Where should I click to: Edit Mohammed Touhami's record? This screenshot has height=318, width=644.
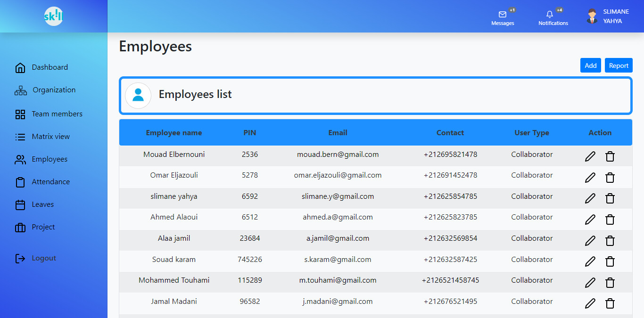point(590,283)
